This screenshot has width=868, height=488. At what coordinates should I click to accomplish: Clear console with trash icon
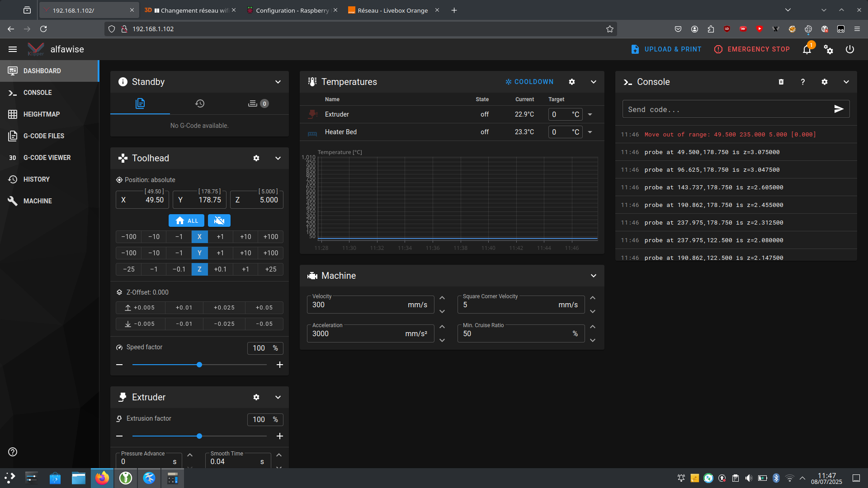(x=781, y=82)
